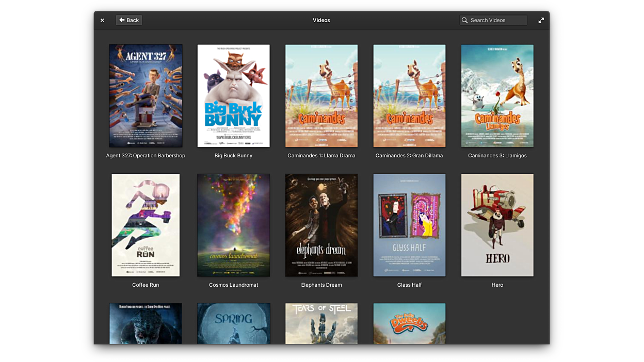Open Caminandes 1: Llama Drama poster

[x=321, y=96]
